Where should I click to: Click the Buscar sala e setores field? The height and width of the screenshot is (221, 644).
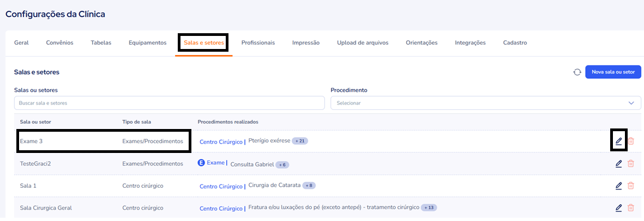click(169, 103)
